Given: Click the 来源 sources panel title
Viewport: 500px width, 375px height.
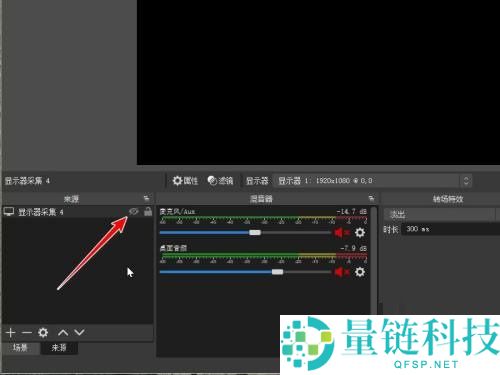Looking at the screenshot, I should [x=71, y=199].
